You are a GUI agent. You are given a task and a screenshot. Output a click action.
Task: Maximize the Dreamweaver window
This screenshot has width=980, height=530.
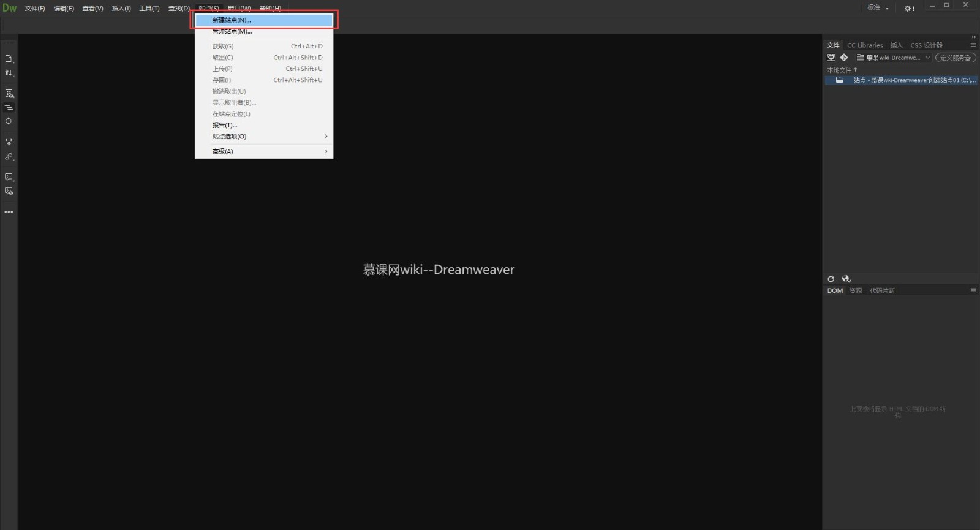pyautogui.click(x=947, y=6)
